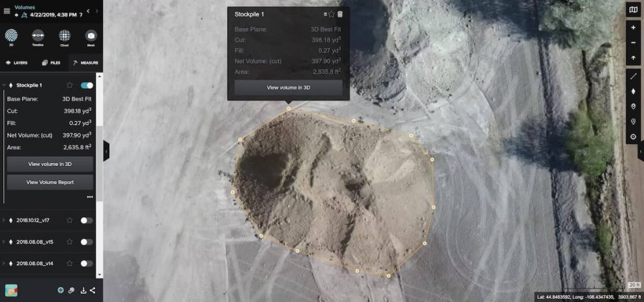Open the hamburger main menu
This screenshot has width=644, height=302.
tap(7, 11)
